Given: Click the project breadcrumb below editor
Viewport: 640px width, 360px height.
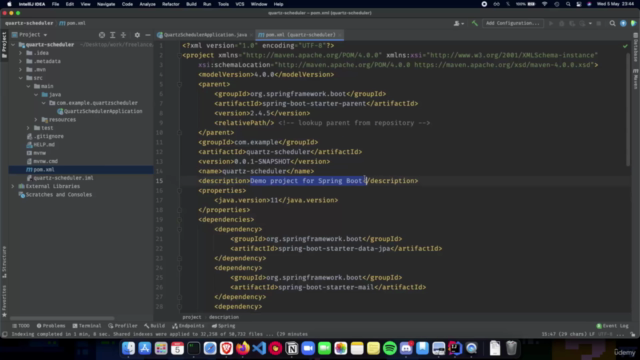Looking at the screenshot, I should (x=192, y=317).
